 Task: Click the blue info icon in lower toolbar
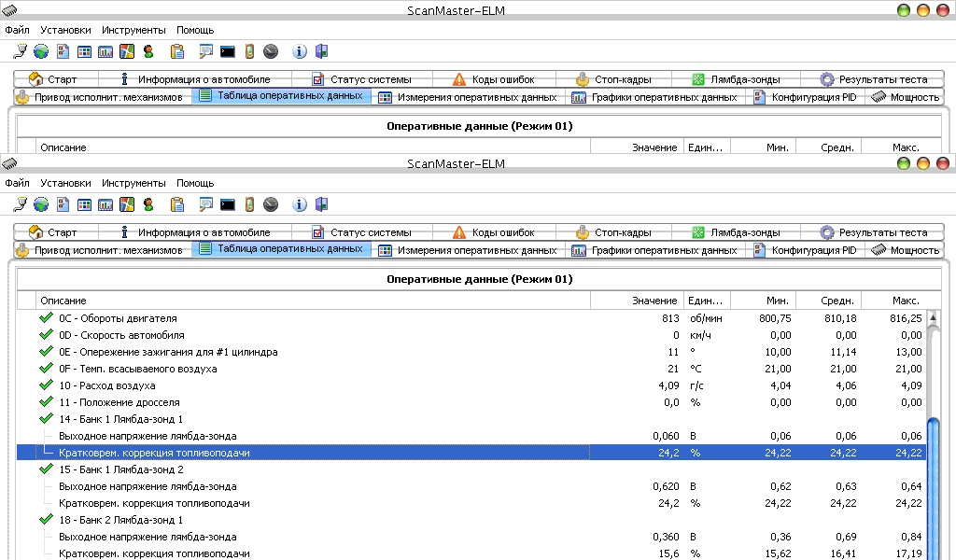click(300, 204)
